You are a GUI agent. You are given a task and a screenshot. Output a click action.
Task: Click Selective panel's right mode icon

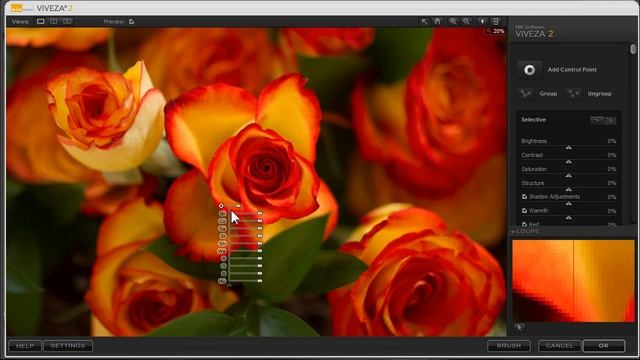point(610,120)
